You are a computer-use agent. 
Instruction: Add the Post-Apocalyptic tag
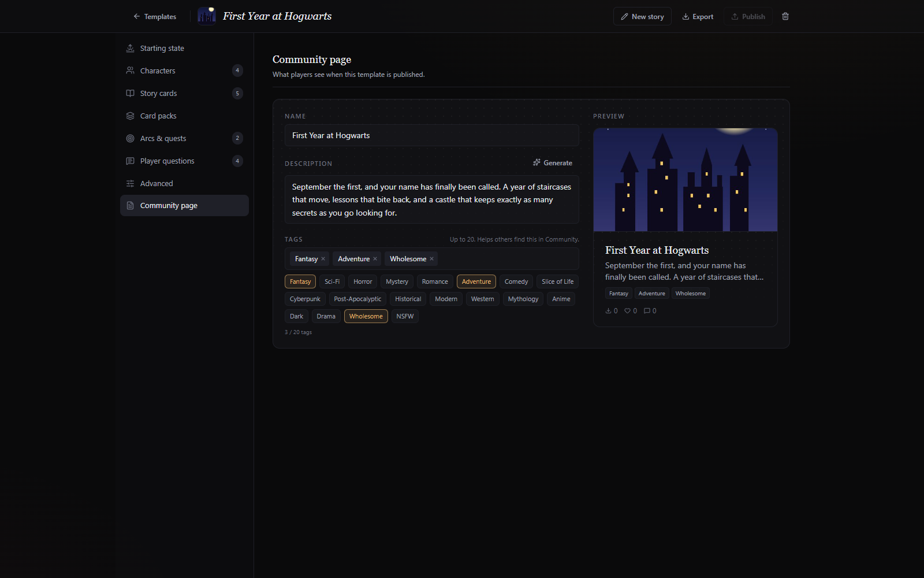(357, 299)
